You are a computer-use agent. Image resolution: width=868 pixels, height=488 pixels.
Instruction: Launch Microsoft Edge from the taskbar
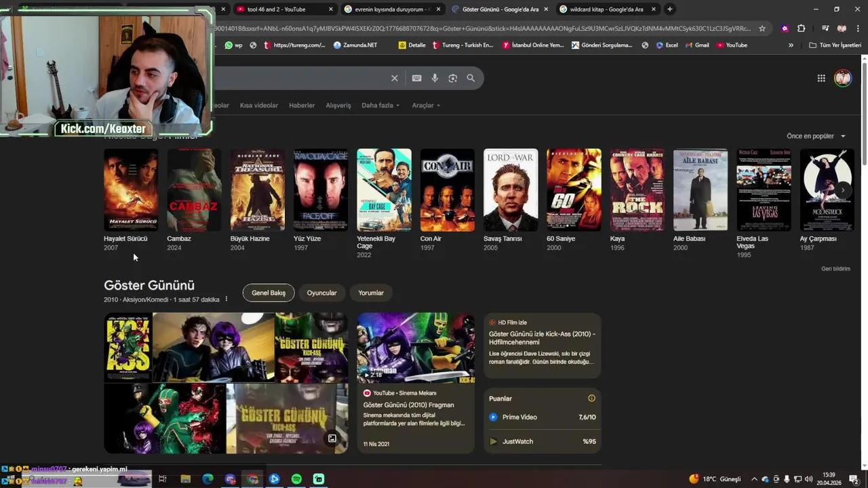208,479
